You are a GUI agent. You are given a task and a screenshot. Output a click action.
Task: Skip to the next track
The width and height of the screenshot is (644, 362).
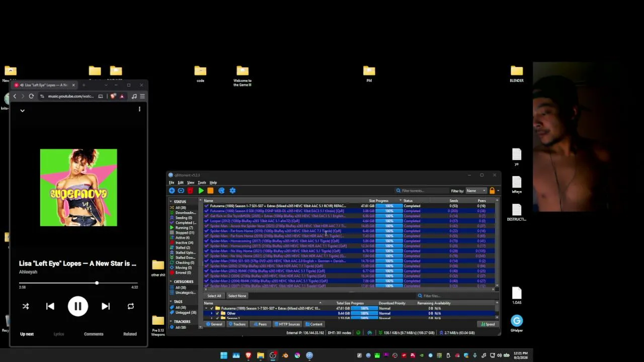click(106, 306)
